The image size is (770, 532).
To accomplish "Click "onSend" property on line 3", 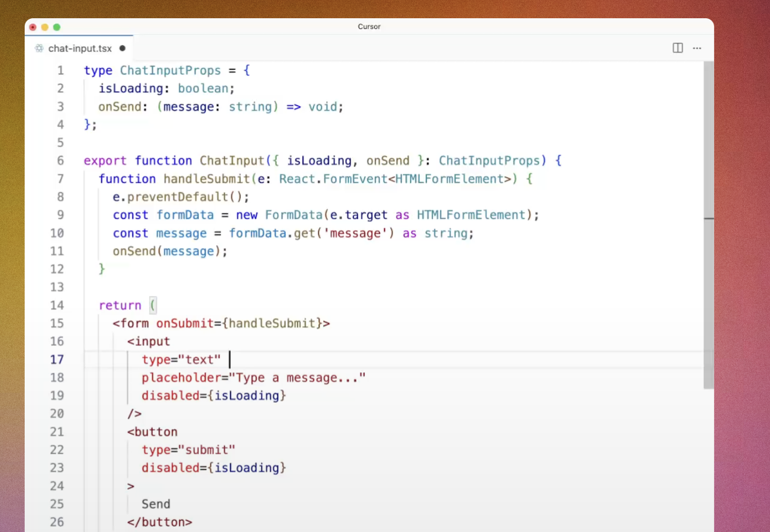I will pyautogui.click(x=120, y=107).
